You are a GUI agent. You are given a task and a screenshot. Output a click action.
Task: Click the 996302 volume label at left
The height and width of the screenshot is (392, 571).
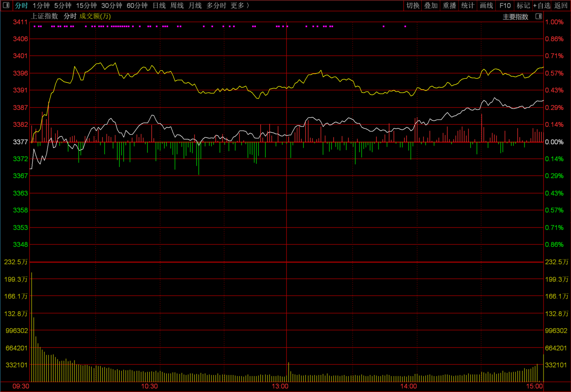coord(17,331)
